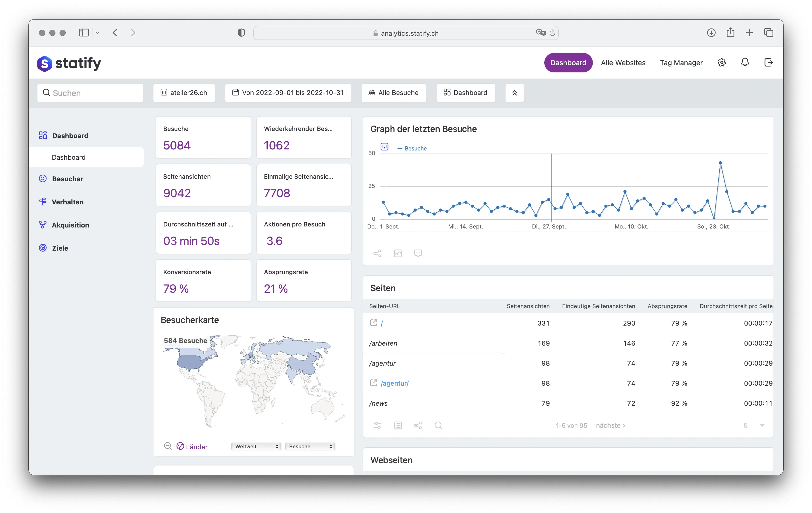Open the settings gear icon
Viewport: 812px width, 513px height.
click(721, 62)
